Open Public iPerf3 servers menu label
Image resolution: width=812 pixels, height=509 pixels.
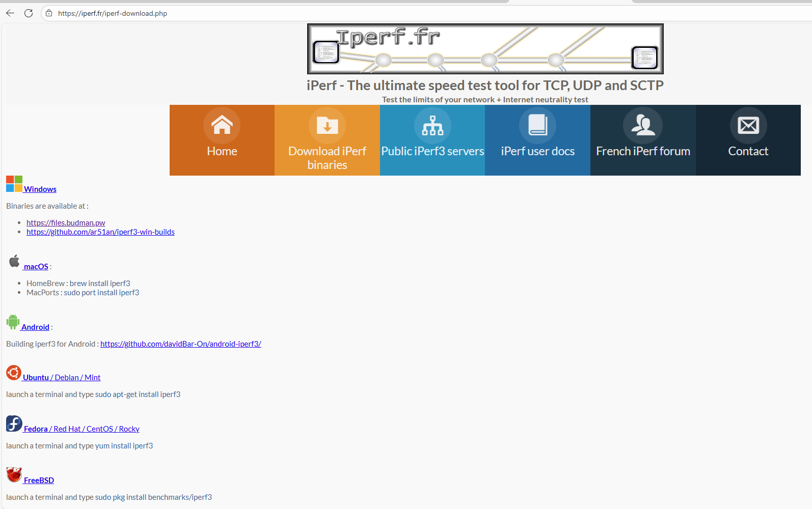click(x=432, y=151)
